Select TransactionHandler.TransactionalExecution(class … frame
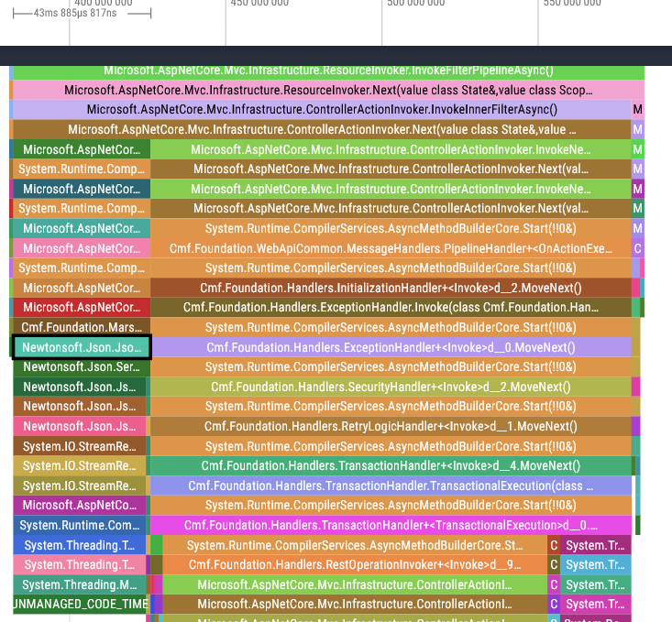Screen dimensions: 672x622 [391, 486]
